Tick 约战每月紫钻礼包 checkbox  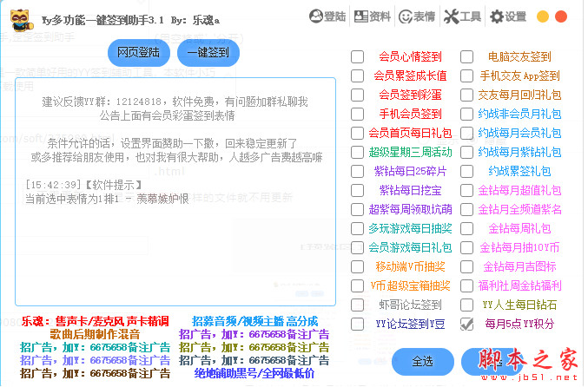(467, 152)
